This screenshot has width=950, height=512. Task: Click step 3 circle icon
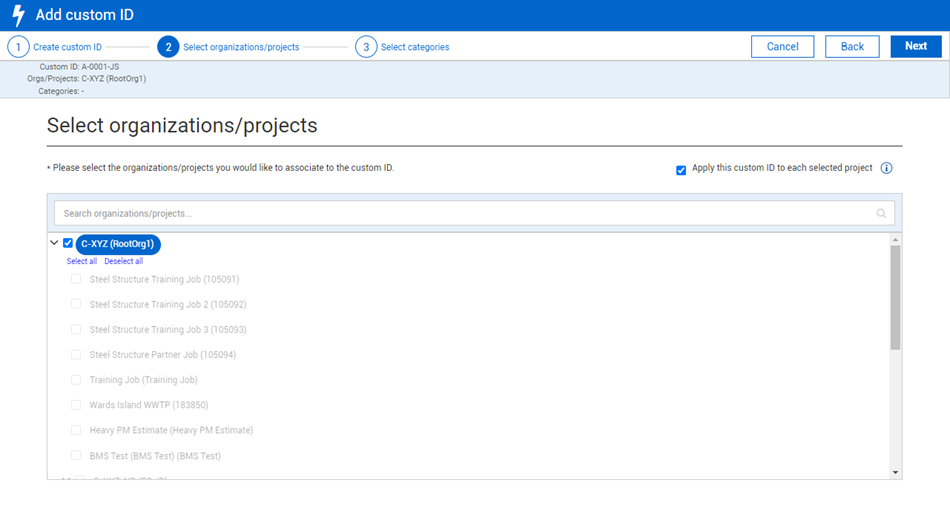[366, 47]
